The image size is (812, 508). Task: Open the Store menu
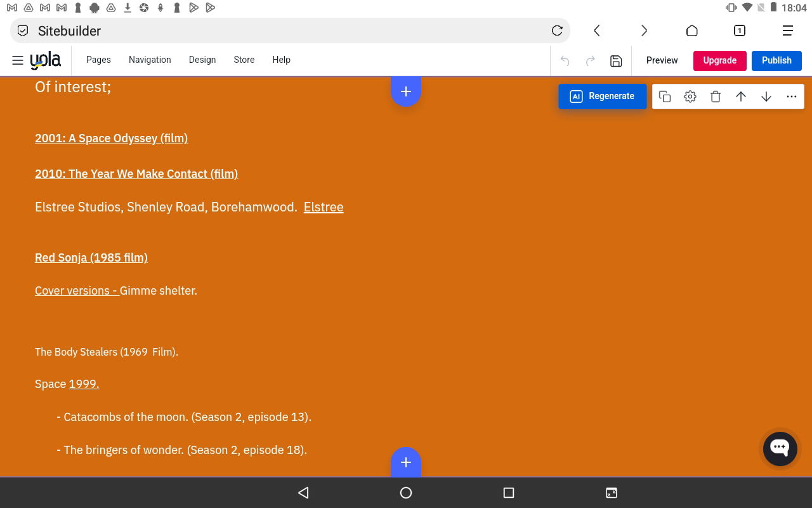[244, 60]
